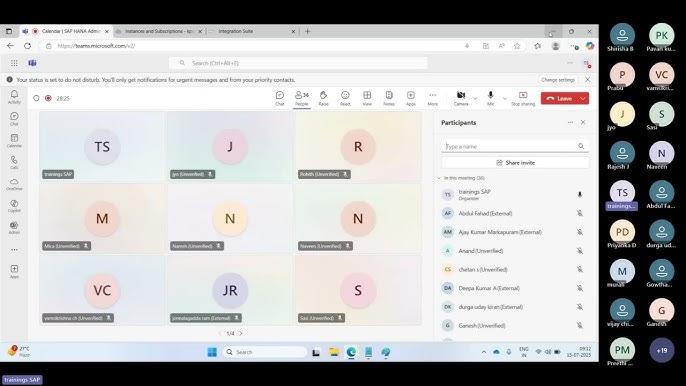
Task: Collapse the In this meeting list
Action: pos(439,178)
